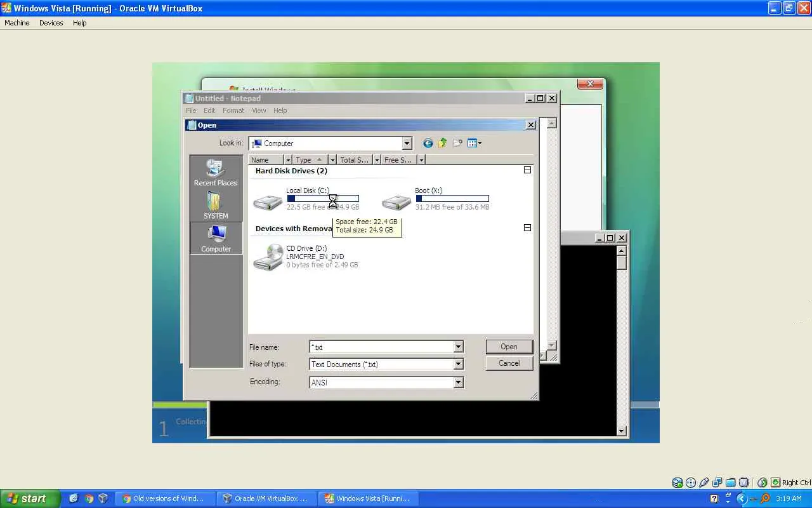Viewport: 812px width, 508px height.
Task: Close the Install Windows window behind
Action: 590,84
